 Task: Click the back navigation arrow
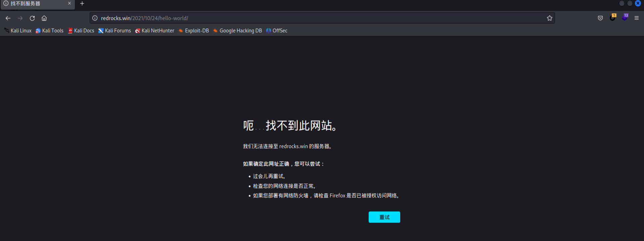pyautogui.click(x=8, y=18)
